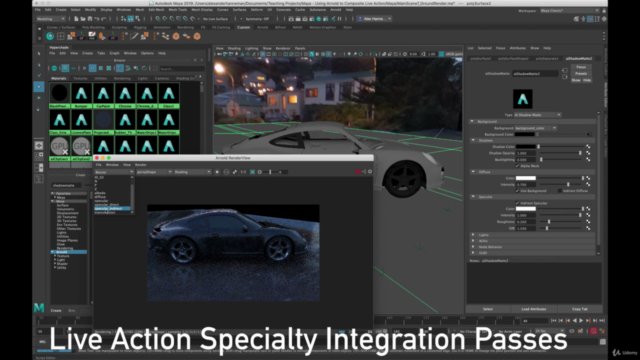This screenshot has width=640, height=360.
Task: Select the CarPaint material swatch
Action: [x=103, y=96]
